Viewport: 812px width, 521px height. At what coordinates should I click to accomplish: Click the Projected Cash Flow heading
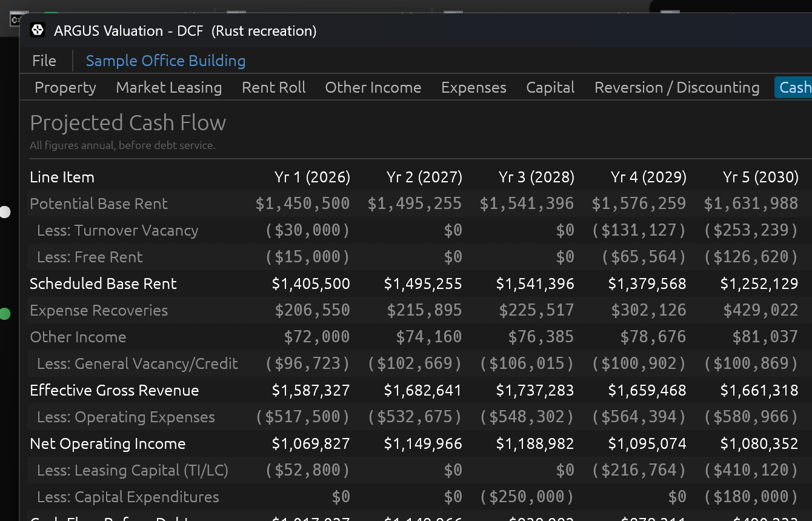point(128,123)
